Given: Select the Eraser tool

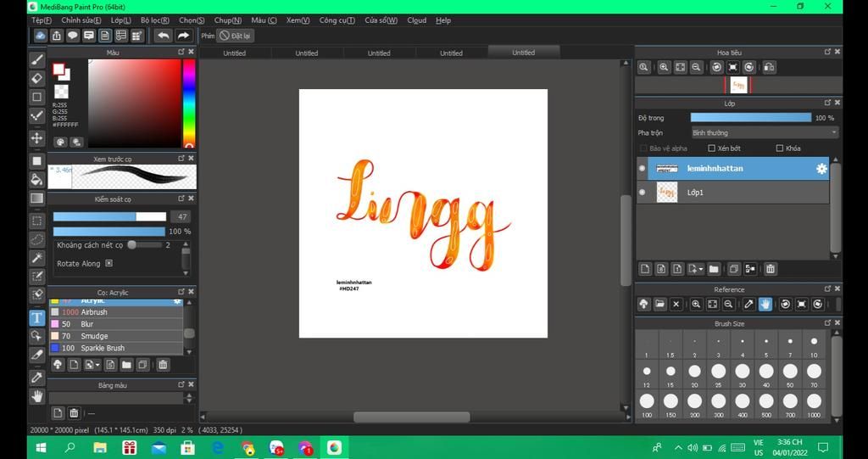Looking at the screenshot, I should point(37,78).
